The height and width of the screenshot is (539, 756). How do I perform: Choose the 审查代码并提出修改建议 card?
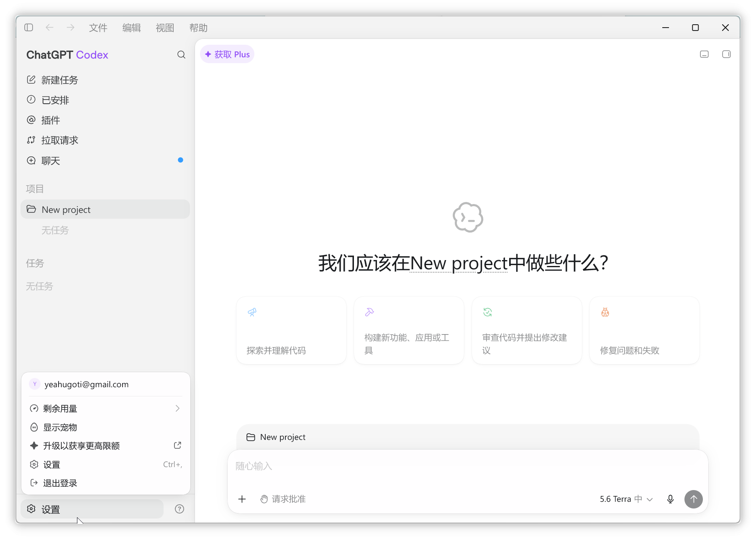coord(527,330)
